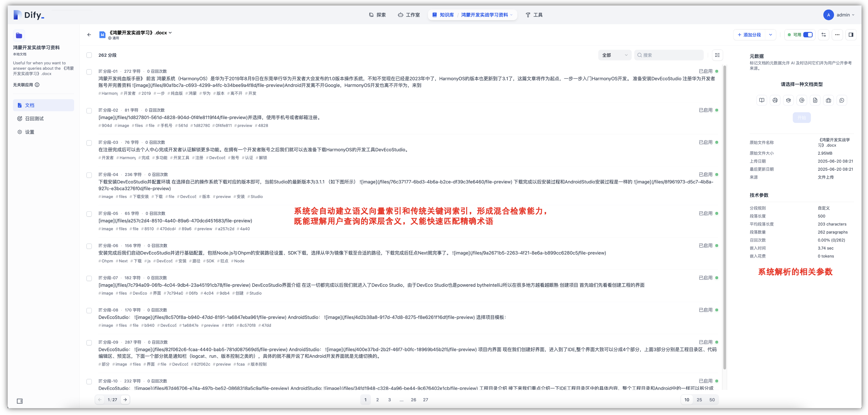The image size is (868, 415).
Task: Click the info icon beside 无关联应用
Action: click(37, 85)
